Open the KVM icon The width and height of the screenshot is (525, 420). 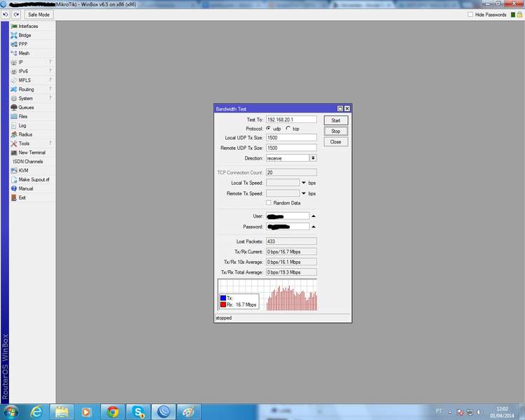tap(14, 171)
